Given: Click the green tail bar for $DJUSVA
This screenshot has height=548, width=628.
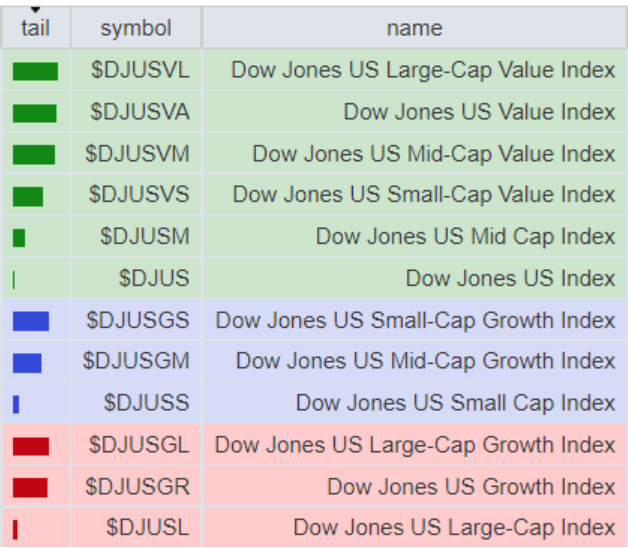Looking at the screenshot, I should click(x=35, y=113).
